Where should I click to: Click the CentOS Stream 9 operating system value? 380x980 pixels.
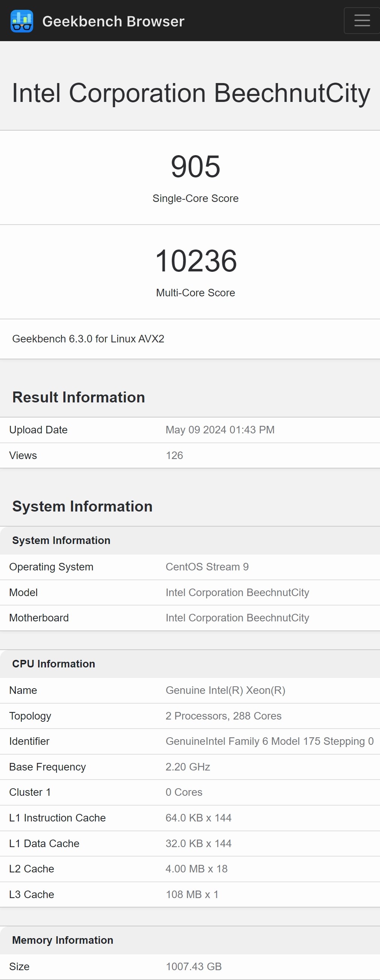click(x=207, y=567)
